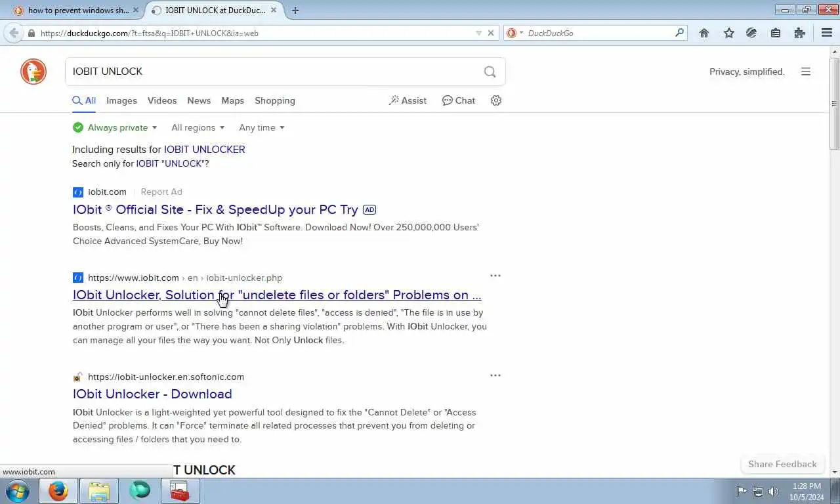Open the red toolbox taskbar app

180,491
